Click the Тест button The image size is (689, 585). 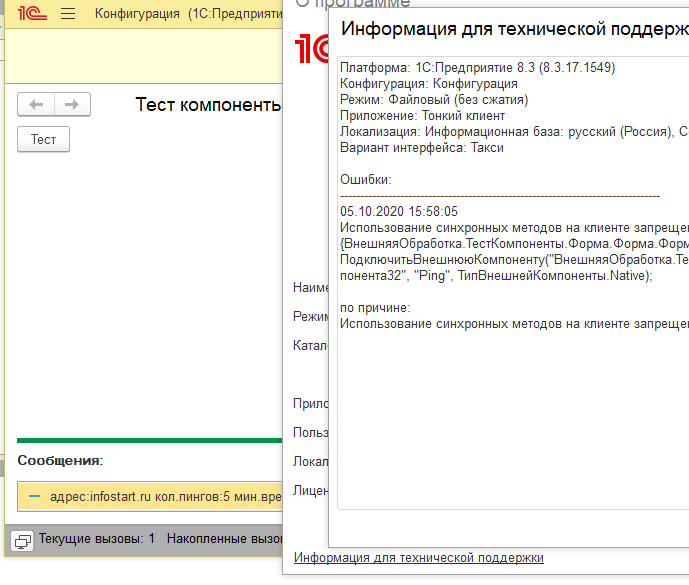44,139
